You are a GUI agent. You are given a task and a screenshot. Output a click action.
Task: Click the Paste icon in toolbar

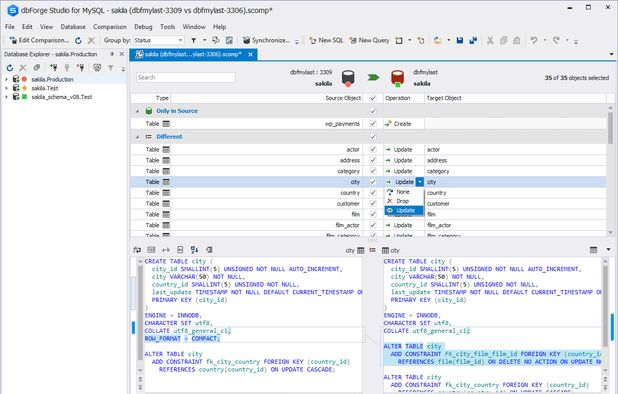(517, 40)
